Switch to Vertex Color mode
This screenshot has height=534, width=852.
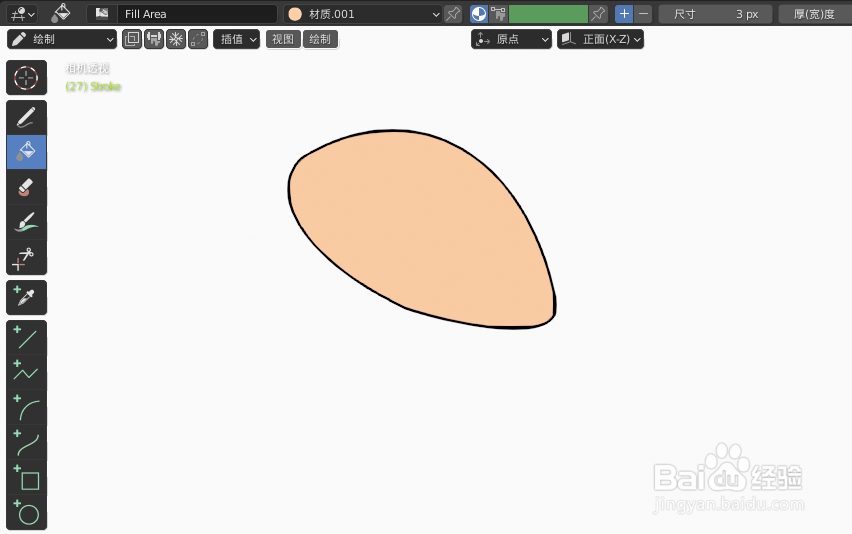[x=498, y=14]
